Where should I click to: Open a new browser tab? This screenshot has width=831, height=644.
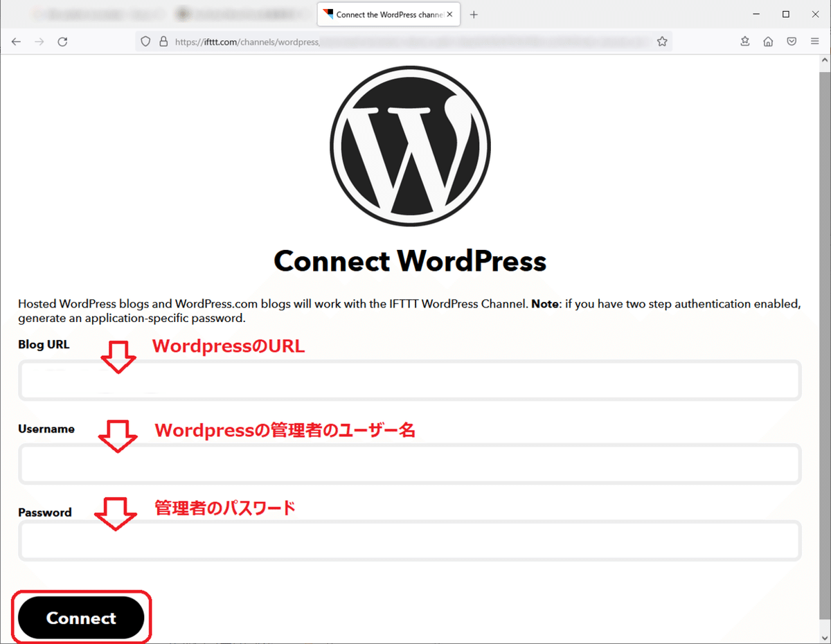(x=474, y=15)
